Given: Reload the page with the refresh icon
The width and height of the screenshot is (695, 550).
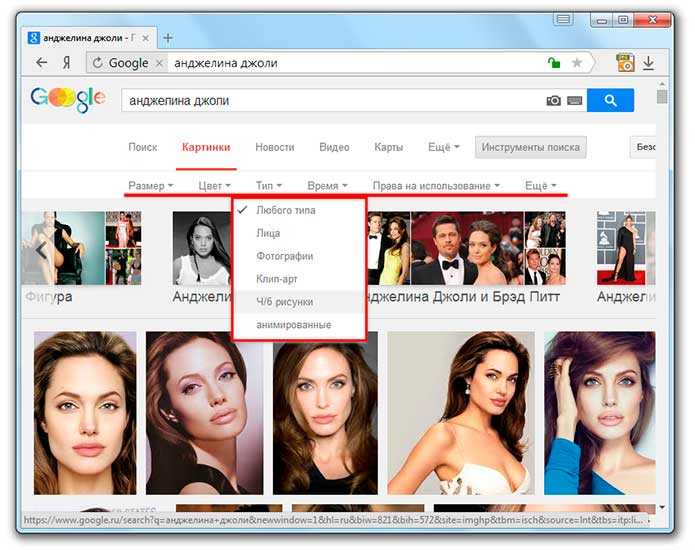Looking at the screenshot, I should point(98,63).
